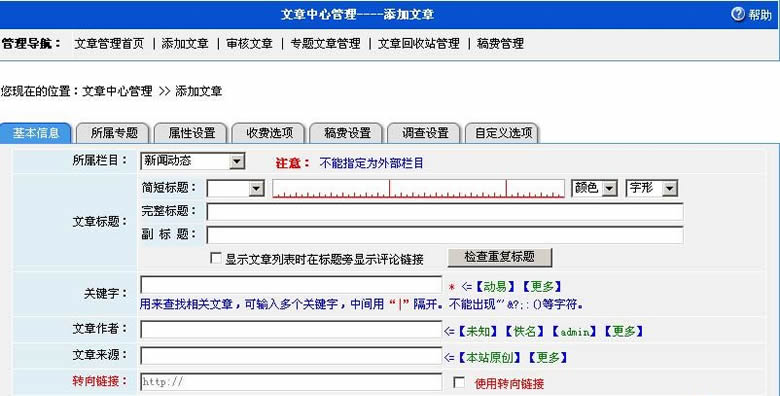Open the 属性设置 tab
Viewport: 780px width, 396px height.
pos(192,133)
